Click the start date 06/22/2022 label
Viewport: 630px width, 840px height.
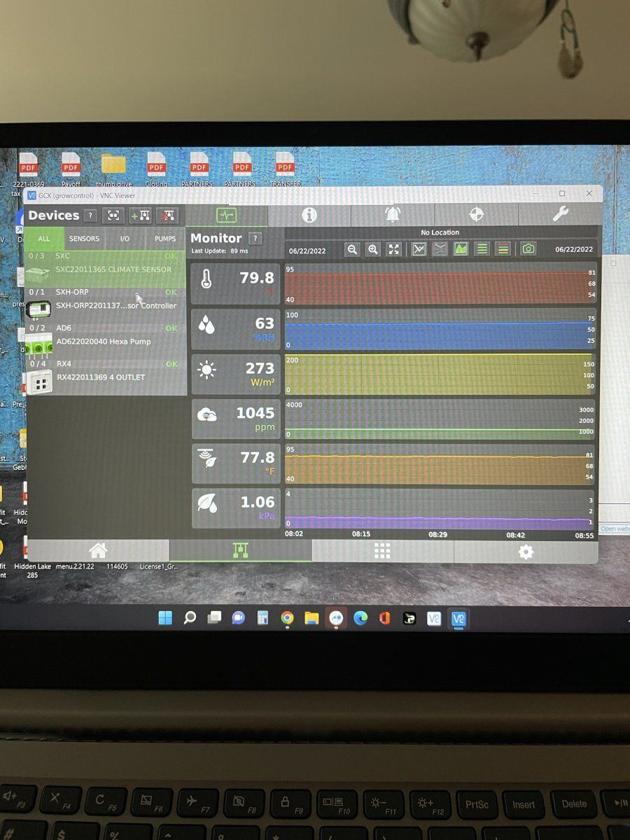pos(307,250)
